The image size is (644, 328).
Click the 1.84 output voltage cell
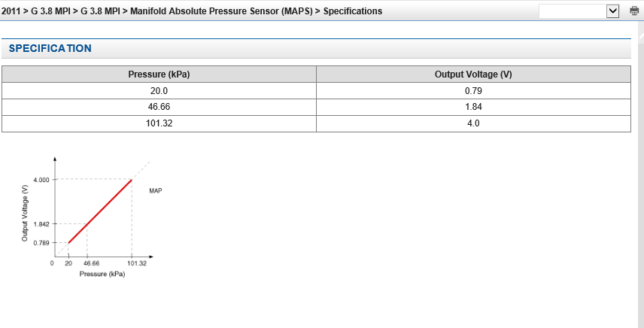tap(473, 107)
